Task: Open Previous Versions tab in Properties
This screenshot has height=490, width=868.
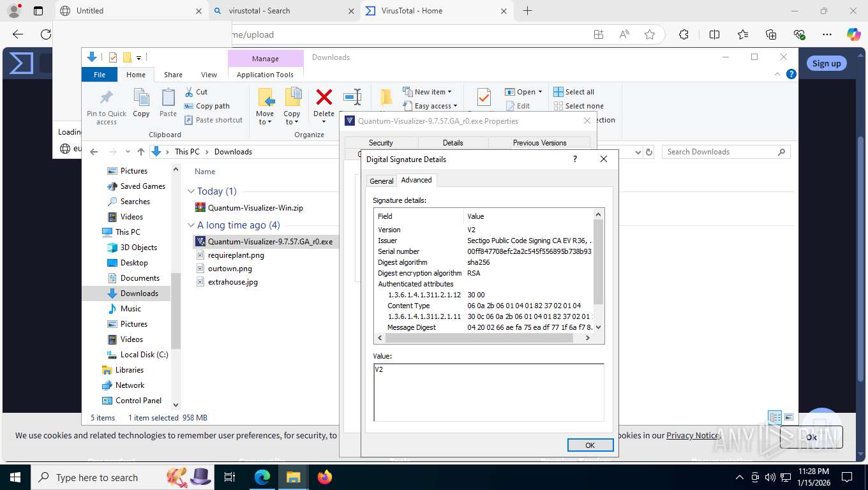Action: point(539,143)
